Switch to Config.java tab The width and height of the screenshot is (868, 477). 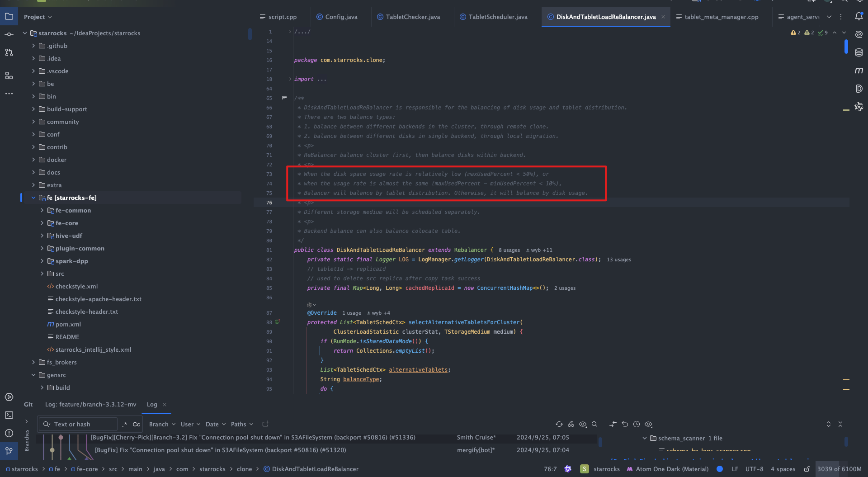click(x=337, y=17)
